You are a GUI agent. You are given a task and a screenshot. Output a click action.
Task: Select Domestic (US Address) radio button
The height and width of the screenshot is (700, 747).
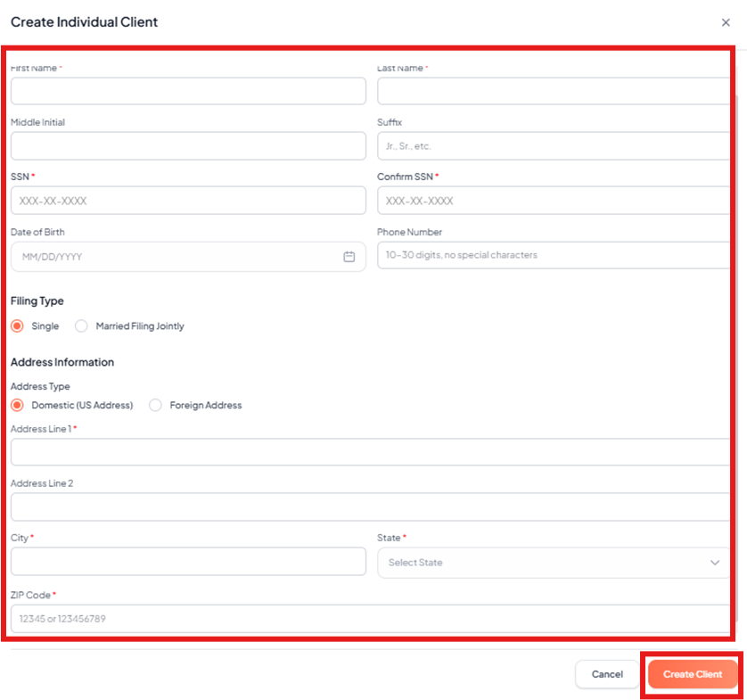pos(17,405)
